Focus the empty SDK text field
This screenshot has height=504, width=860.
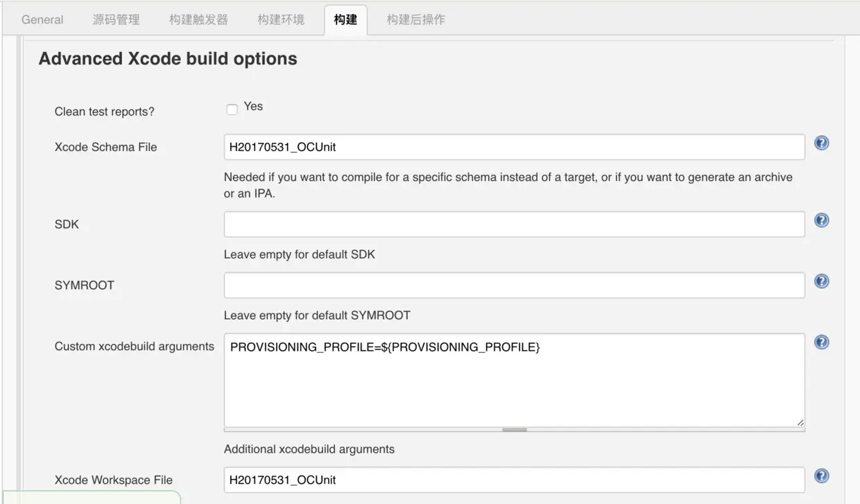514,225
